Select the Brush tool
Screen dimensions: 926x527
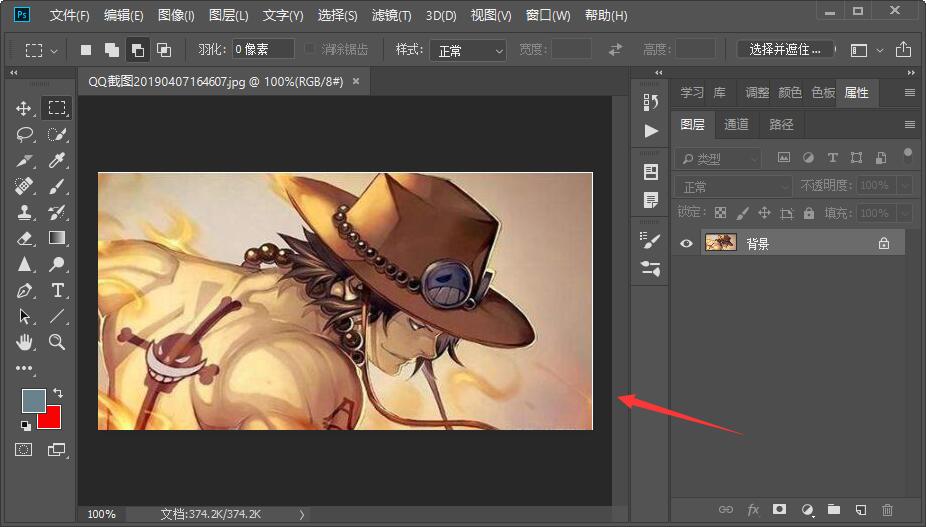click(x=57, y=186)
